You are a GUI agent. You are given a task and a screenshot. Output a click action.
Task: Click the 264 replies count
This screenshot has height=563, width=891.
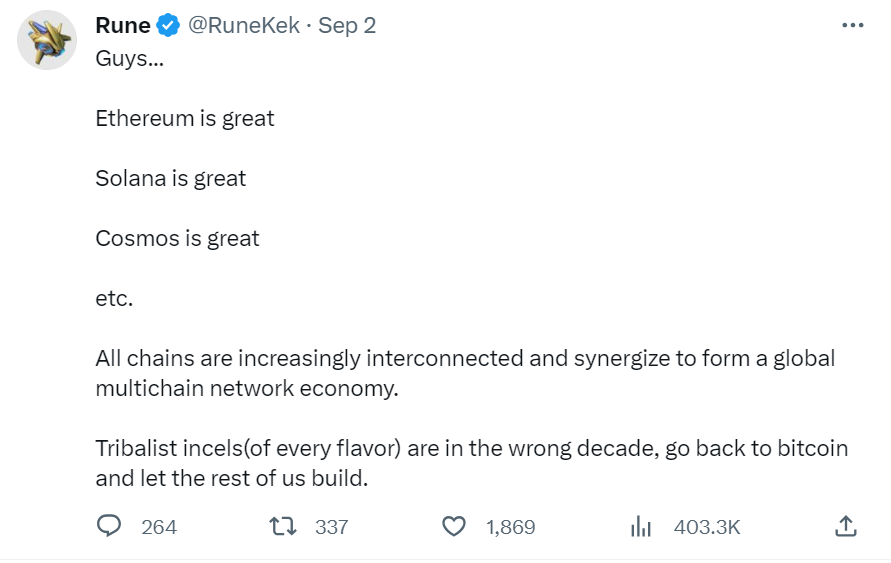tap(159, 527)
